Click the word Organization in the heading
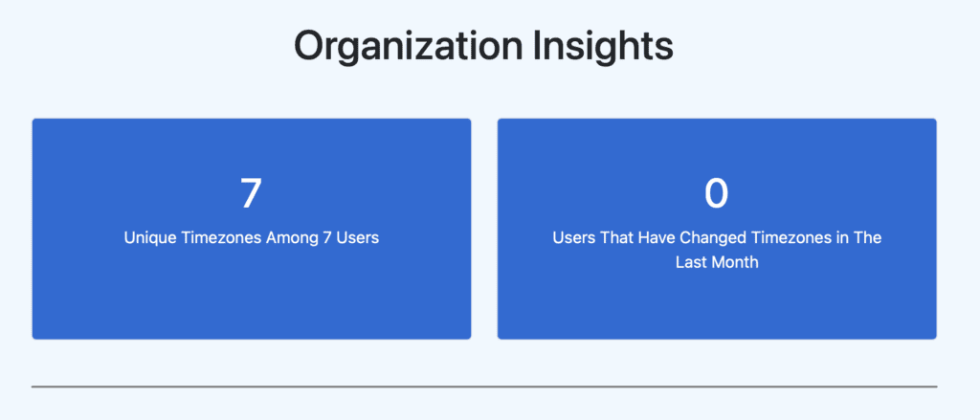Image resolution: width=980 pixels, height=420 pixels. coord(396,46)
